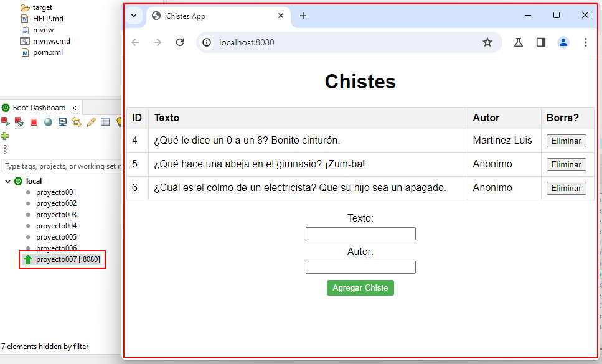Click Eliminar for the joke with ID 6
The height and width of the screenshot is (364, 602).
pos(567,188)
